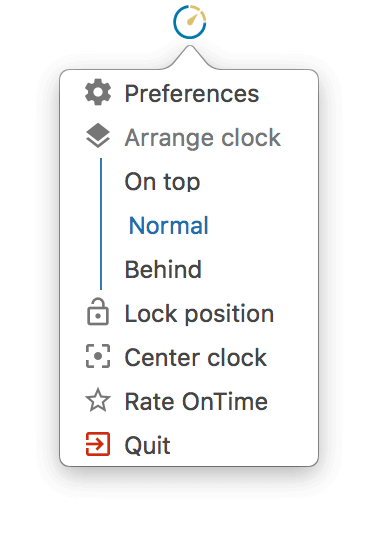
Task: Collapse the Arrange clock submenu label
Action: [203, 138]
